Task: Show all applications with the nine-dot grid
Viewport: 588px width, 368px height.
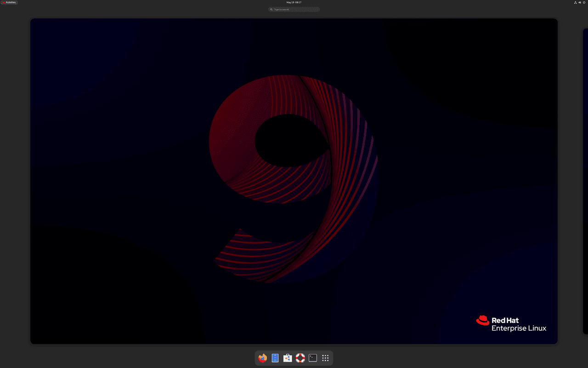Action: (325, 358)
